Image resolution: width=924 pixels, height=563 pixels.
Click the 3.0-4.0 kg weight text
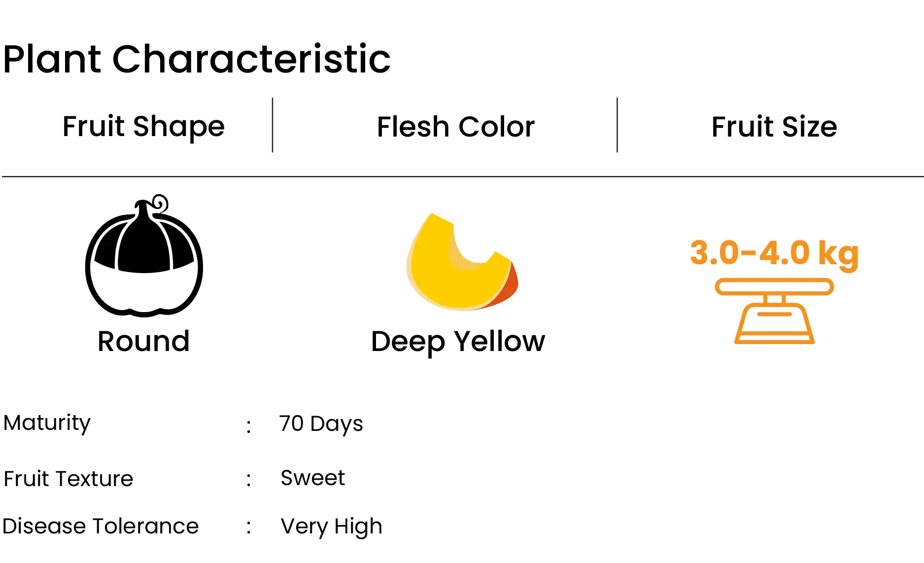coord(774,253)
